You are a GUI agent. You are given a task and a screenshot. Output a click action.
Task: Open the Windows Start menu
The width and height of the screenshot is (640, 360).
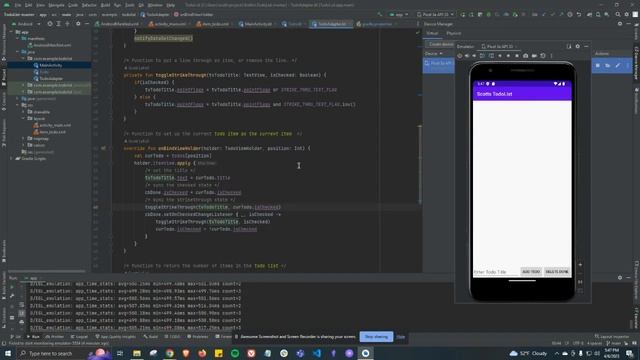click(8, 353)
